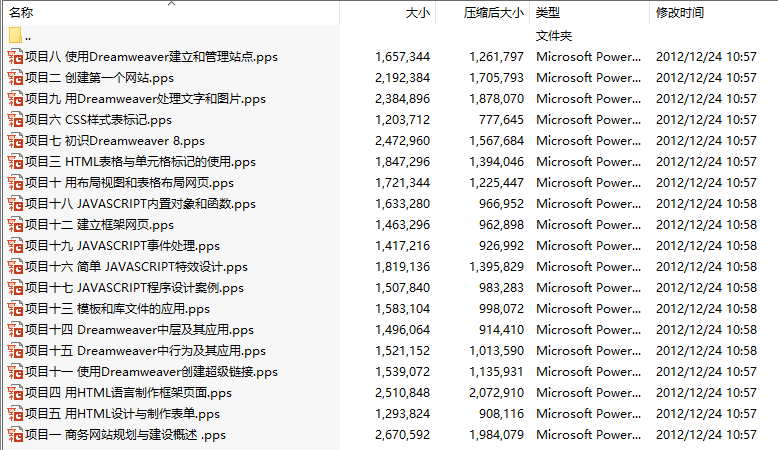778x450 pixels.
Task: Click the sort arrow above 名称 column
Action: click(x=172, y=3)
